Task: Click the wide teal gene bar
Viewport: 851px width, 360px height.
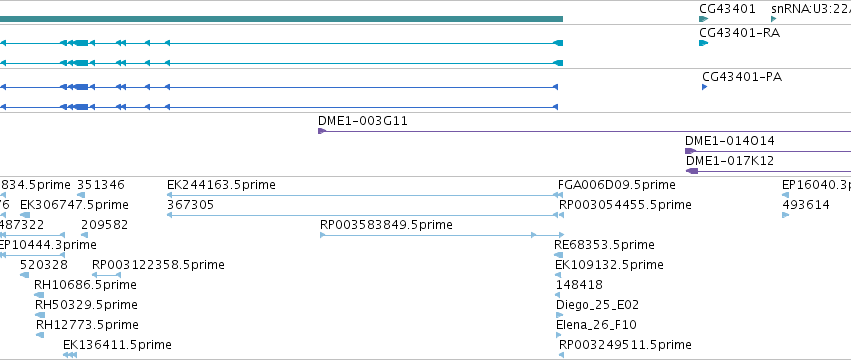Action: point(281,19)
